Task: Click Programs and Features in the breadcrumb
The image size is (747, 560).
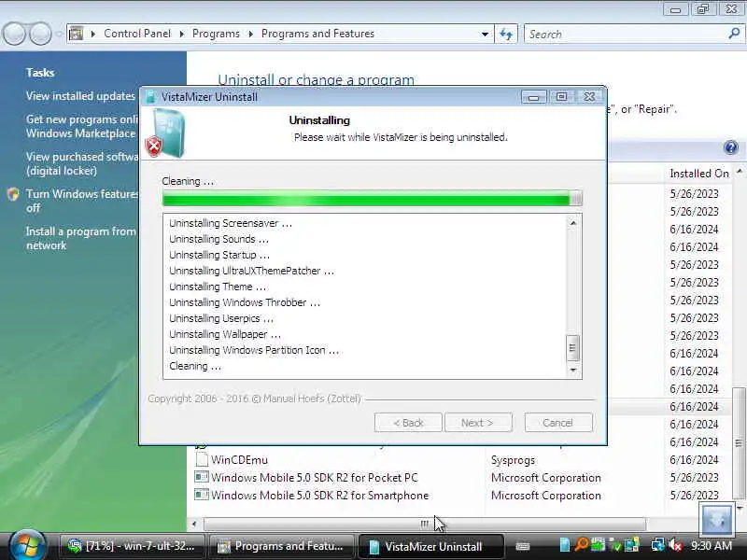Action: (x=317, y=34)
